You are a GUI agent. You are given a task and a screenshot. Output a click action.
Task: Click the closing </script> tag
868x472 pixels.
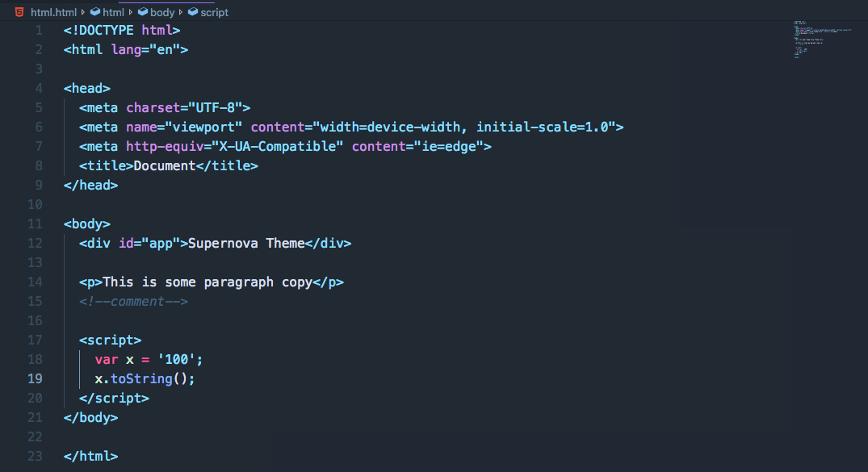[x=114, y=399]
